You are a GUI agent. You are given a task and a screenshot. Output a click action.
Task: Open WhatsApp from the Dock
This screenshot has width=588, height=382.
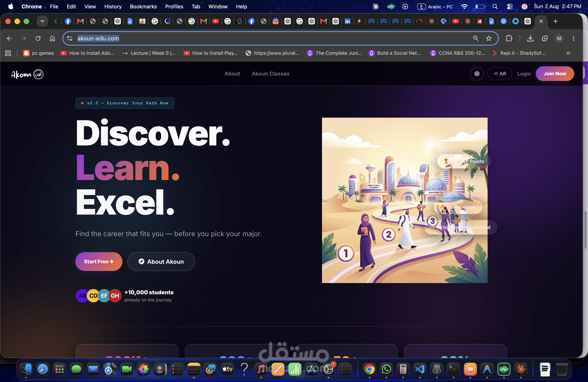tap(386, 369)
